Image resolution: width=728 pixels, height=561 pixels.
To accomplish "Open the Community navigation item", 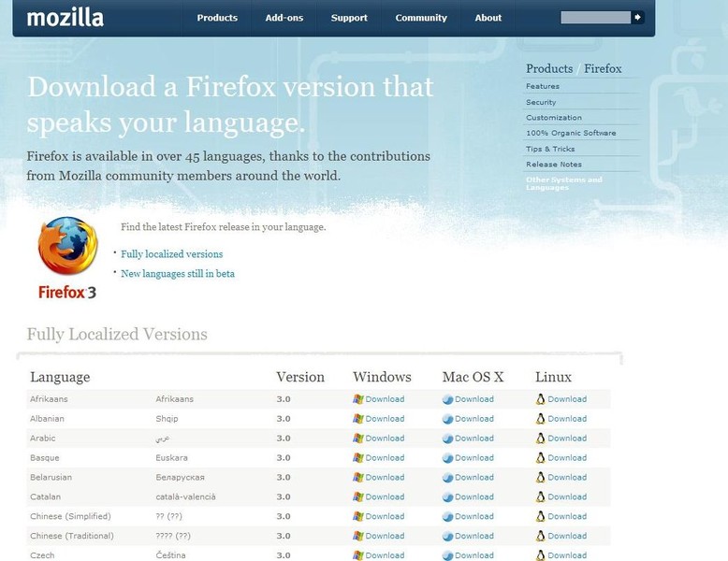I will click(x=421, y=18).
